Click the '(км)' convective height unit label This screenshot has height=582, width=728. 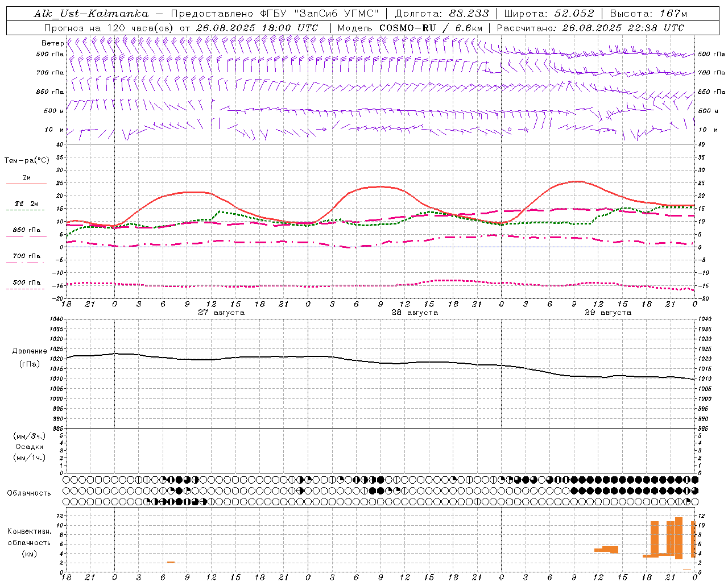(30, 554)
